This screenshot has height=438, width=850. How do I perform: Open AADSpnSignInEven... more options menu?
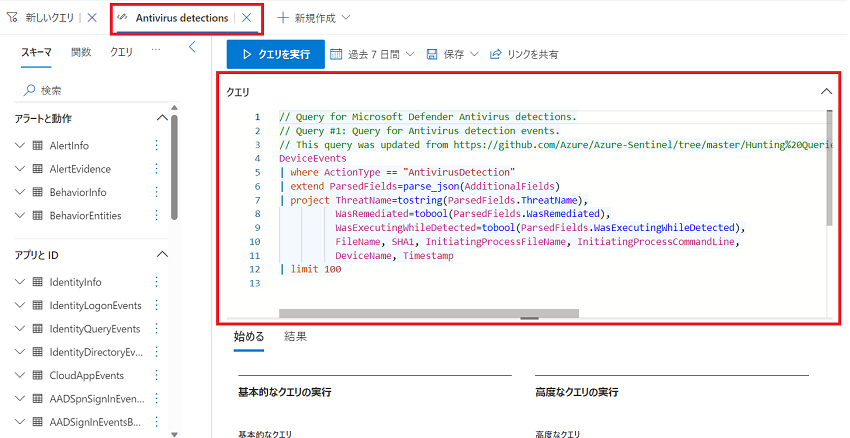click(157, 398)
